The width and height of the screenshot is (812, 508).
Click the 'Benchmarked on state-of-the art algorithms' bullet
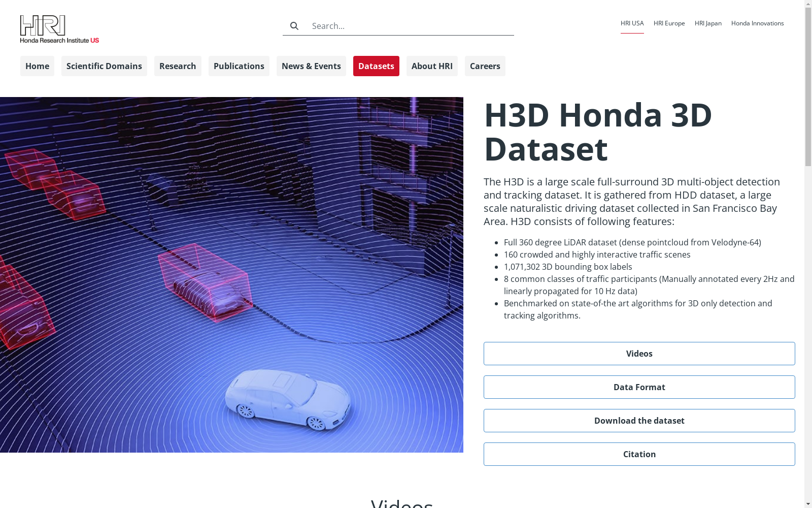[x=638, y=309]
